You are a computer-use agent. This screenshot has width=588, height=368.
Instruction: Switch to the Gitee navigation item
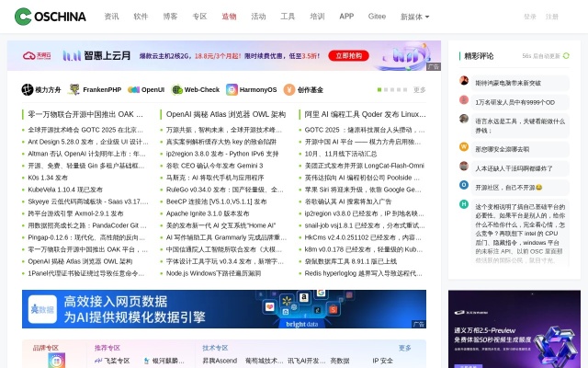click(x=377, y=17)
